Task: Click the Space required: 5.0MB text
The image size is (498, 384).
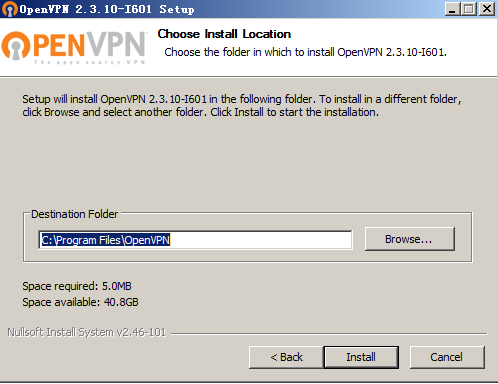Action: tap(77, 286)
